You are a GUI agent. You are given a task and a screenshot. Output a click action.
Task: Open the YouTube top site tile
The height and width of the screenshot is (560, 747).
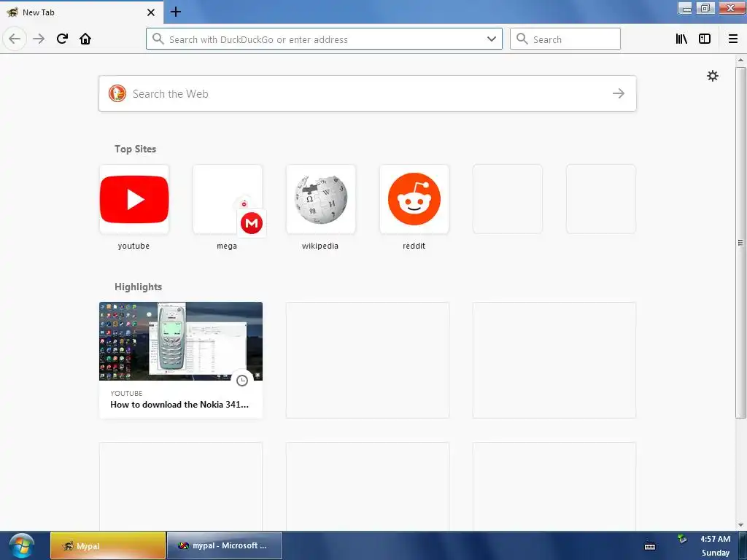(x=134, y=199)
